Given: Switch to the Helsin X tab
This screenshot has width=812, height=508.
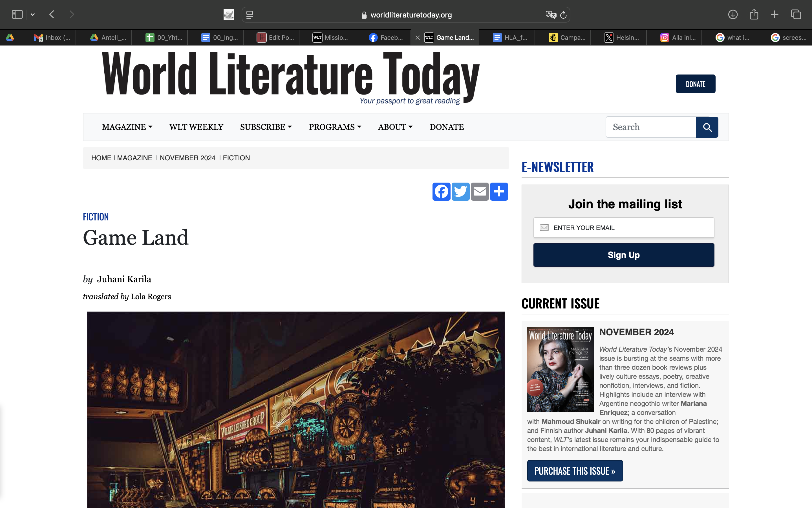Looking at the screenshot, I should click(618, 38).
